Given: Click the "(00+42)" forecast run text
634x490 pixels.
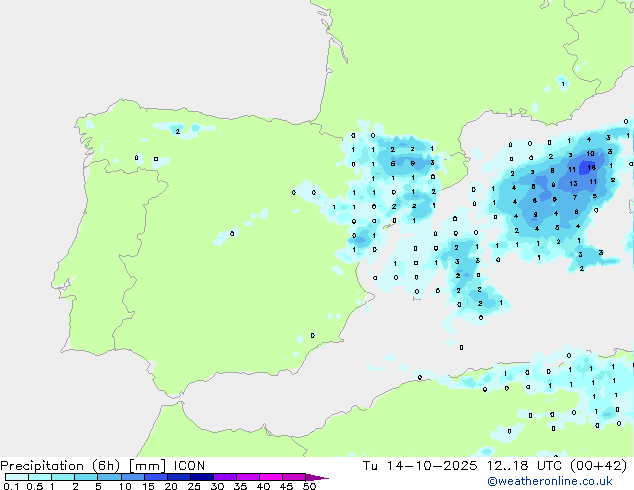Looking at the screenshot, I should pyautogui.click(x=598, y=466).
